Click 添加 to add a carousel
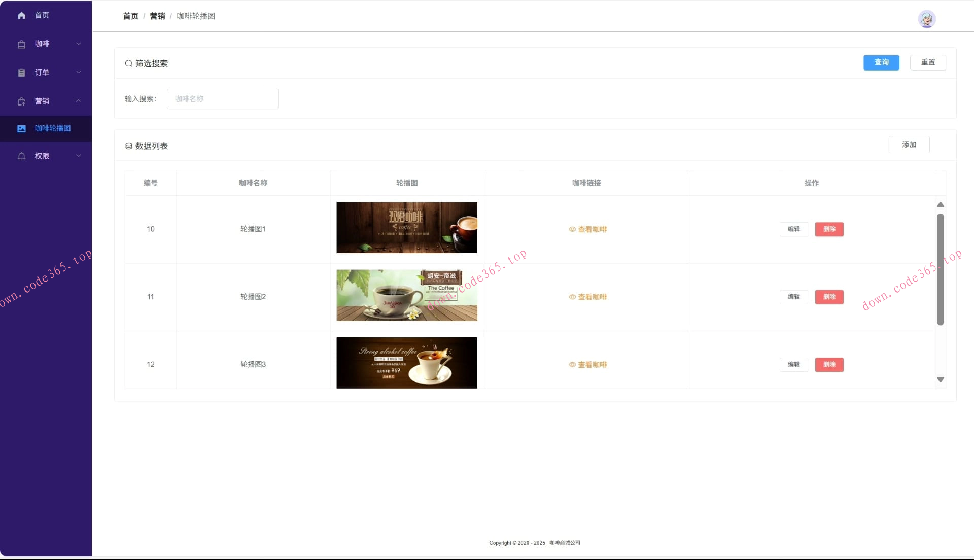This screenshot has height=560, width=974. pyautogui.click(x=909, y=145)
